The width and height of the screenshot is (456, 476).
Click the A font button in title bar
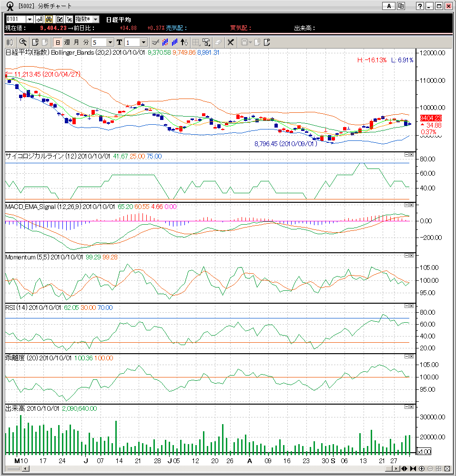(x=389, y=6)
